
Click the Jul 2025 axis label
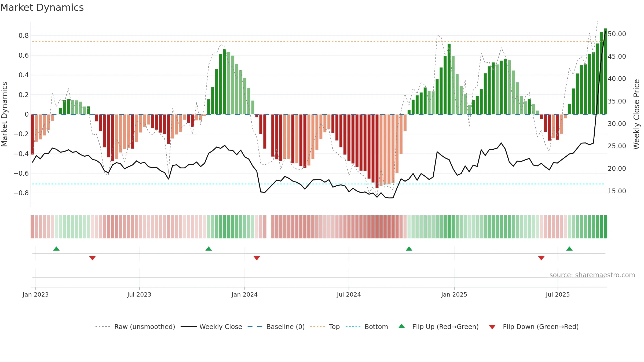(558, 294)
